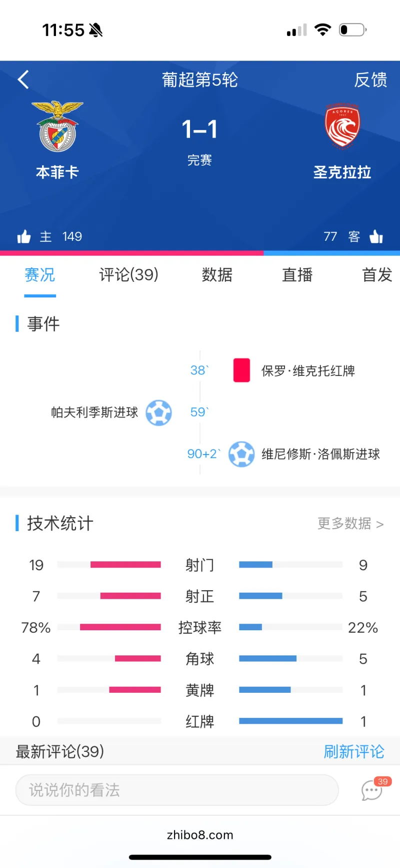
Task: Like the away team with thumbs-up
Action: (x=376, y=237)
